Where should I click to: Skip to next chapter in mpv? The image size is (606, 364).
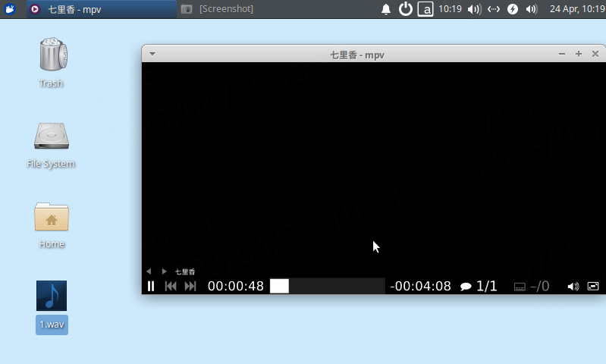pyautogui.click(x=190, y=286)
